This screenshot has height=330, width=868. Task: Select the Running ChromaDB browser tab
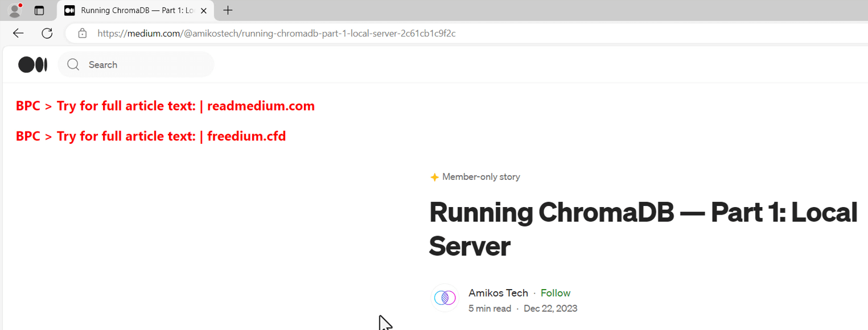[135, 10]
